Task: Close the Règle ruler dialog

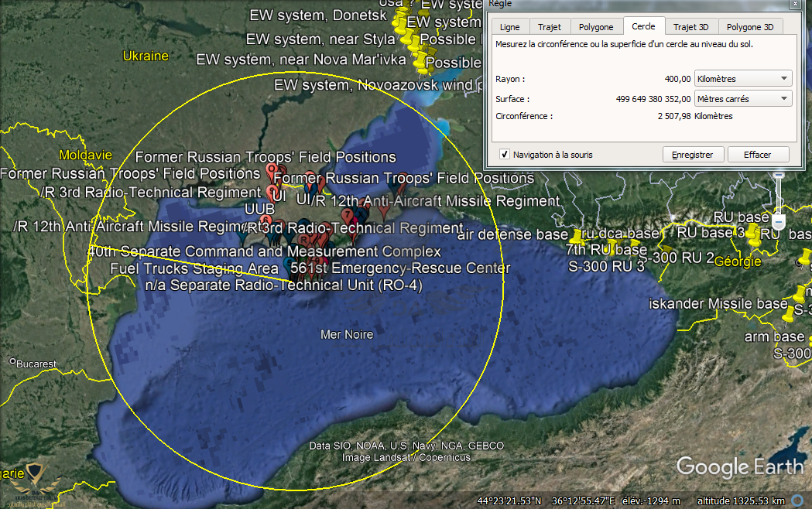Action: coord(794,4)
